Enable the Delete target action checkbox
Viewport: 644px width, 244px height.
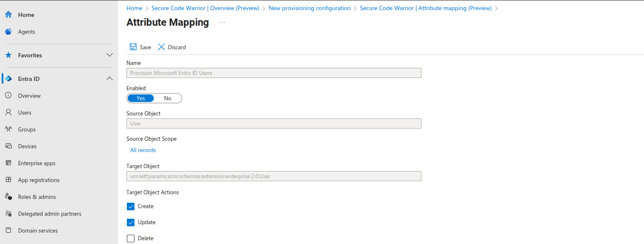coord(131,239)
